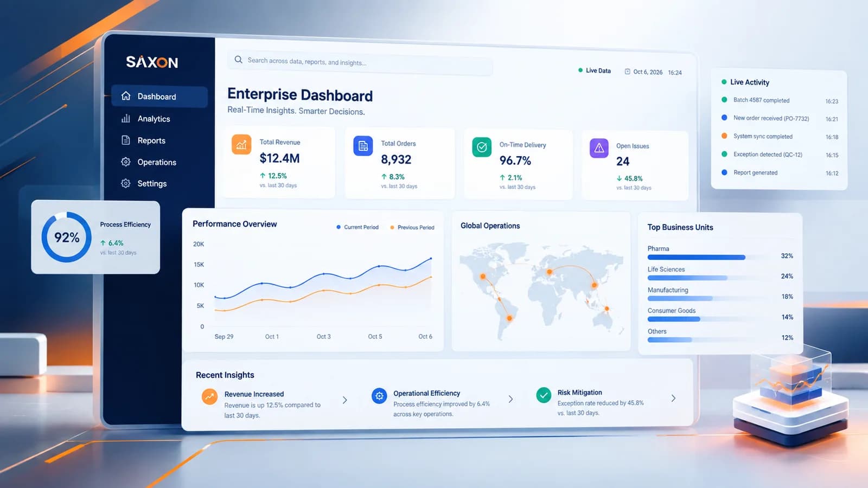Click the blue Total Orders icon
868x488 pixels.
pyautogui.click(x=363, y=146)
